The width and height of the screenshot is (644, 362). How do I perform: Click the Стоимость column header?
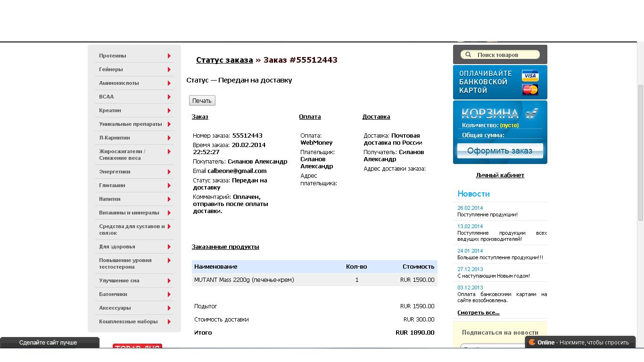pyautogui.click(x=419, y=267)
